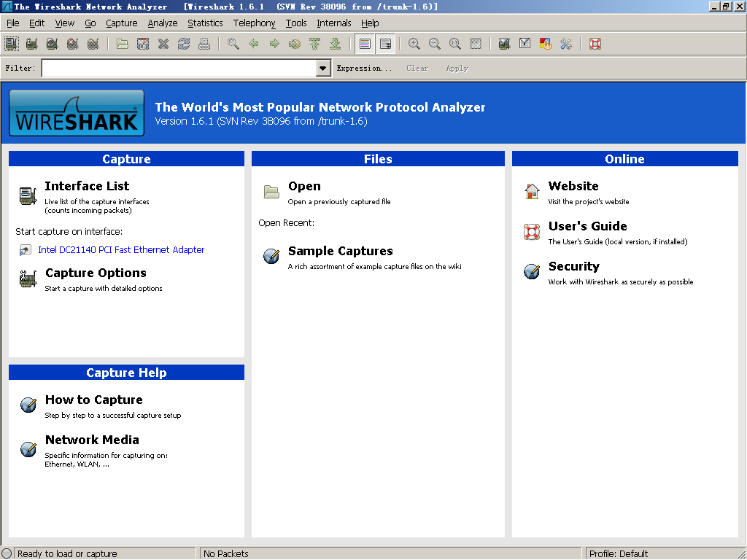
Task: Click the lifebuoy help icon in toolbar
Action: 595,44
